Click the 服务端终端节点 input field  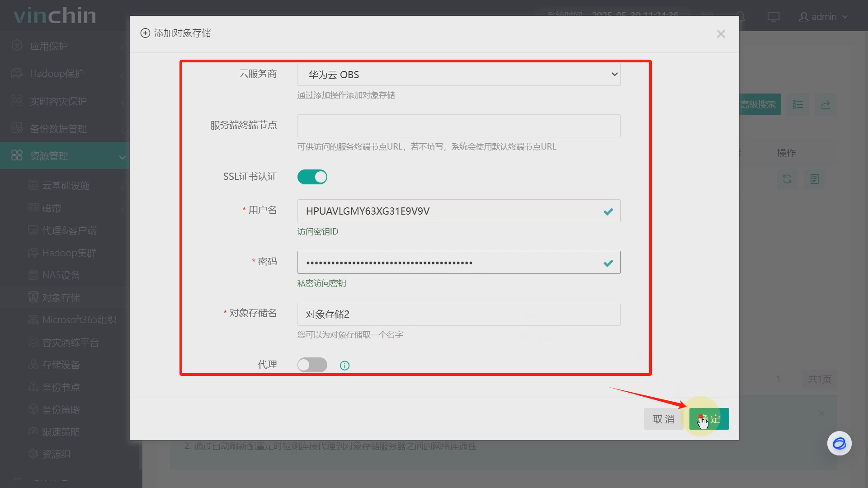point(458,126)
